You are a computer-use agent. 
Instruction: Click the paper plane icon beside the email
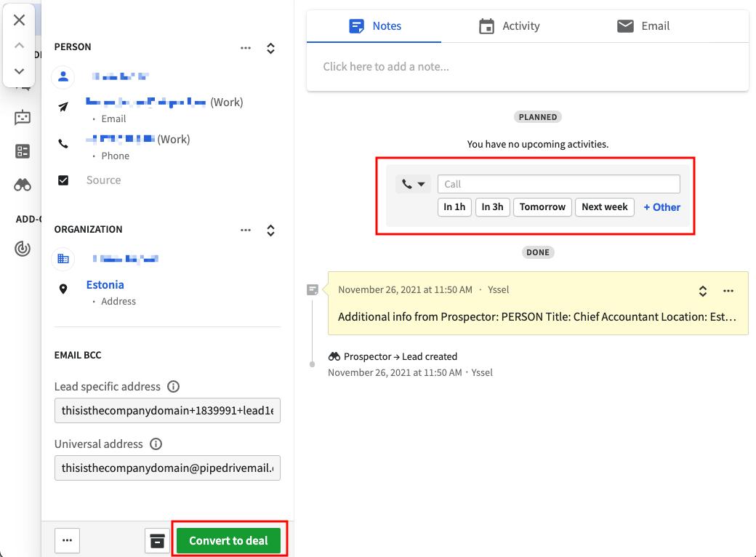coord(63,104)
